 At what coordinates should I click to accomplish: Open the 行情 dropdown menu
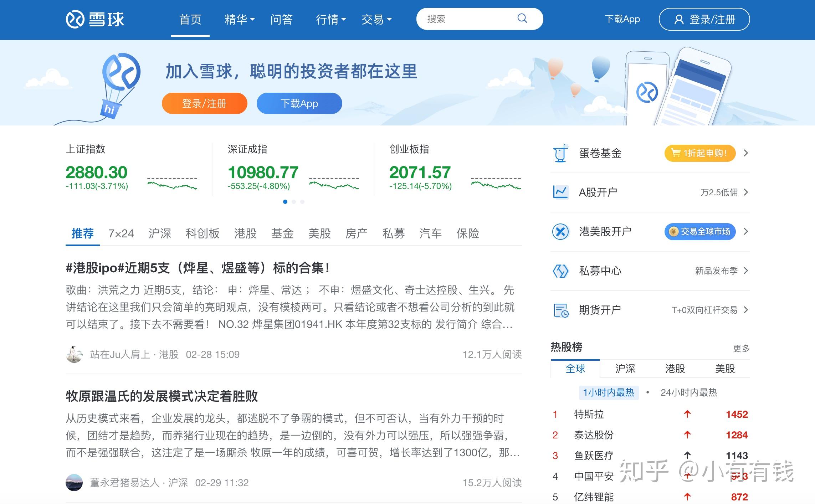331,19
